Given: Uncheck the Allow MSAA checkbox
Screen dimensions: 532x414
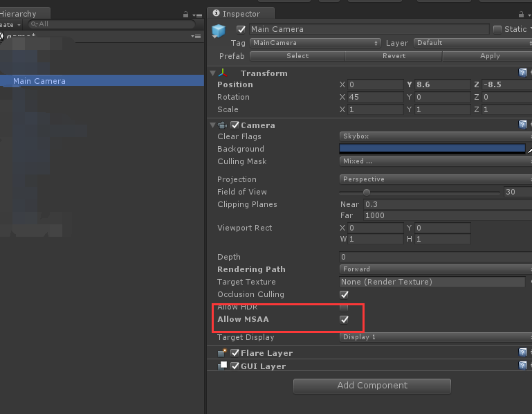Looking at the screenshot, I should (344, 320).
